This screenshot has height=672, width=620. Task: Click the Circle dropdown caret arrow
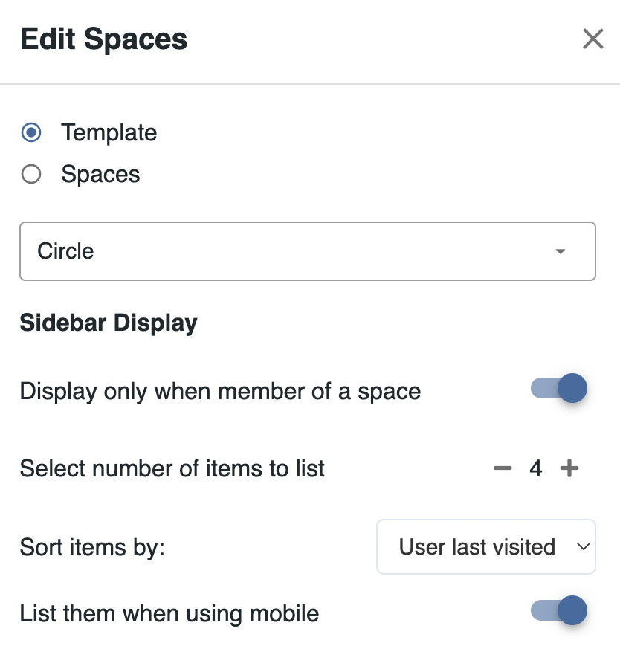561,251
